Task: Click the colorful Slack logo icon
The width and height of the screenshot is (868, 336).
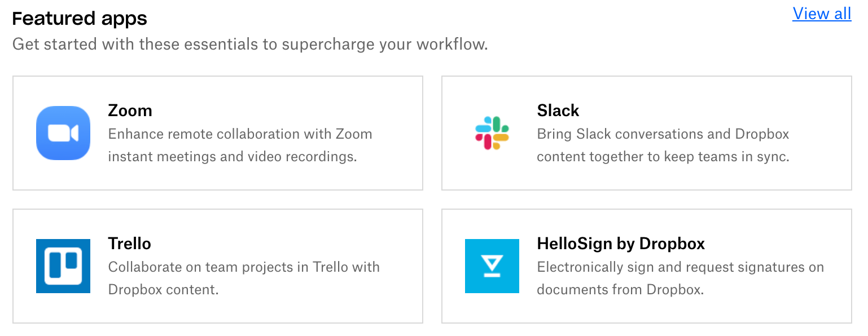Action: point(492,133)
